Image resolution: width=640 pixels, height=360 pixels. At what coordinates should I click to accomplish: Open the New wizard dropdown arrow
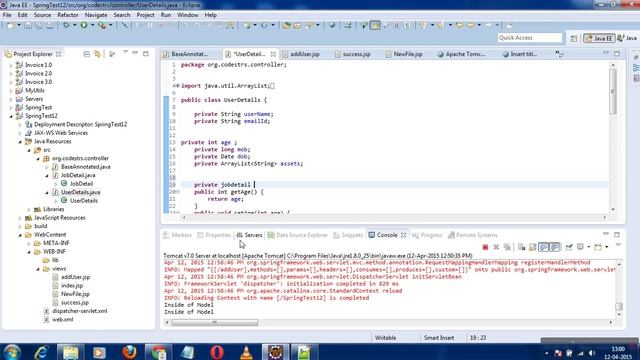tap(19, 25)
